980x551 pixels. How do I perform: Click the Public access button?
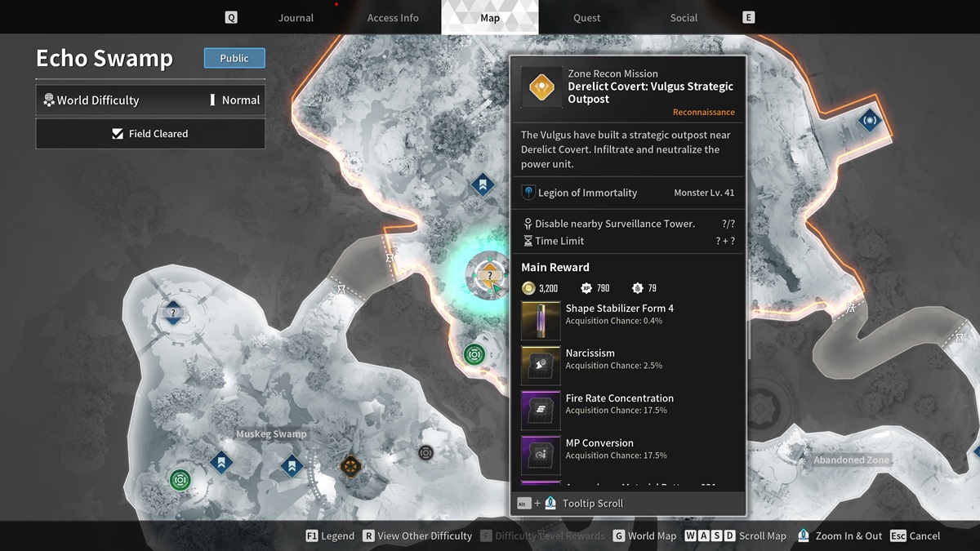(x=234, y=58)
